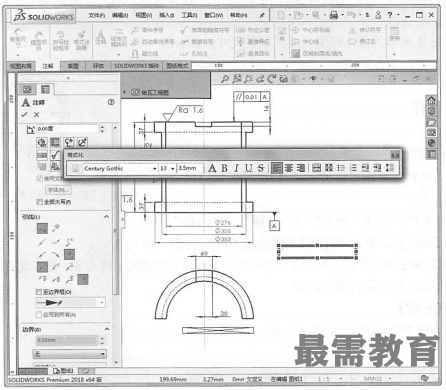446x390 pixels.
Task: Open the font size 13 dropdown
Action: point(173,169)
